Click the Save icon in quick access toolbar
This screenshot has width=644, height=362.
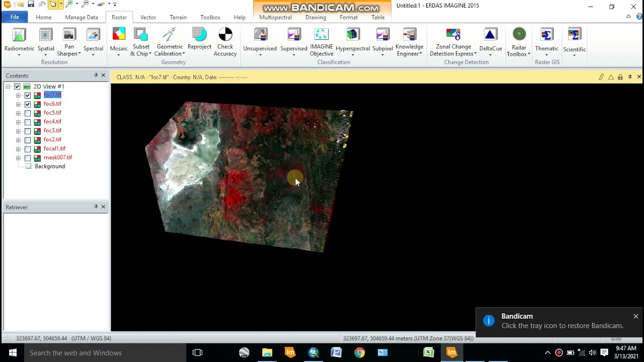click(x=31, y=5)
